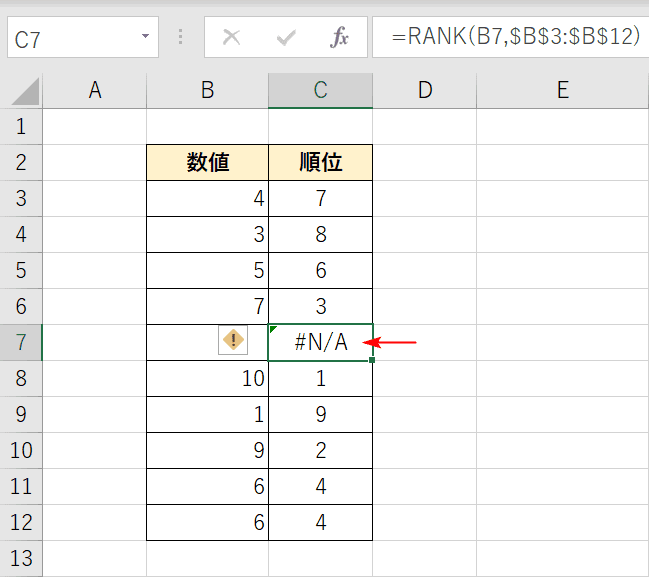The image size is (649, 577).
Task: Select cell B12 containing 6
Action: coord(207,522)
